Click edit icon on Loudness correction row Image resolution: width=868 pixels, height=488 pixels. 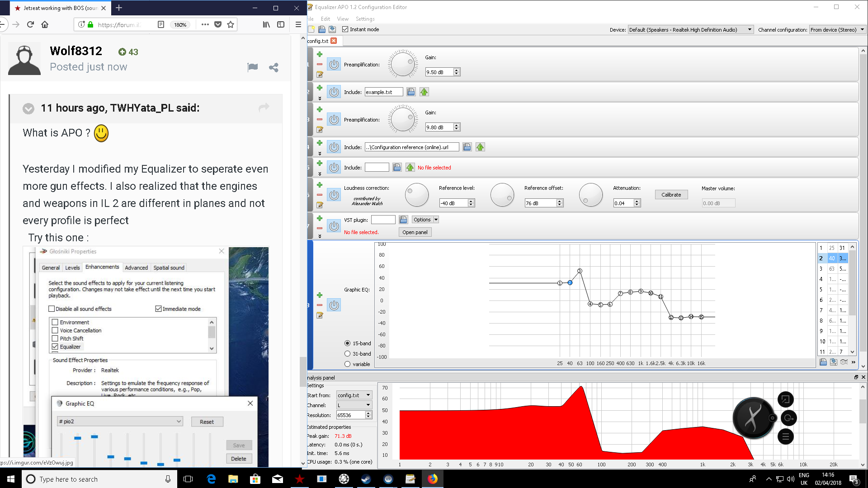(x=320, y=205)
